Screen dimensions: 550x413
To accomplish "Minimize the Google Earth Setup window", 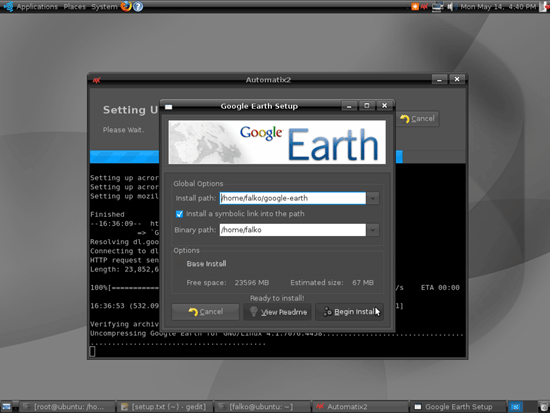I will [349, 106].
